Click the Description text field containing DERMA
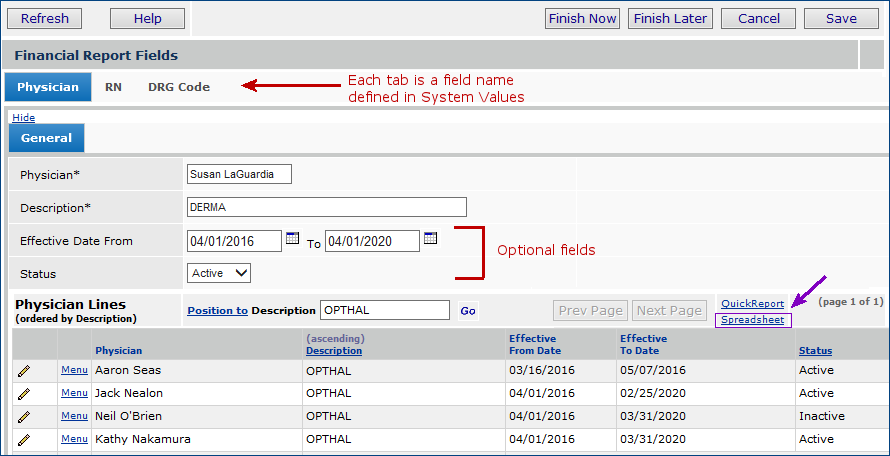This screenshot has height=456, width=890. click(326, 207)
